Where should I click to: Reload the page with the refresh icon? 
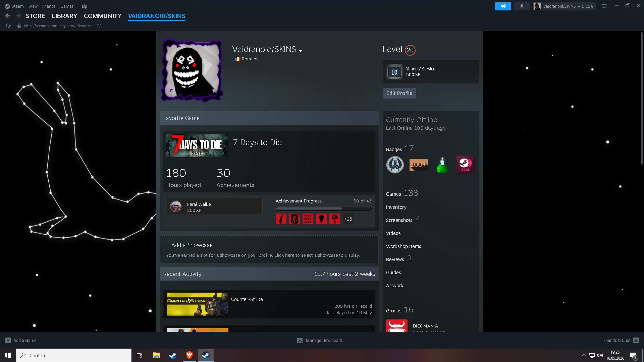pyautogui.click(x=8, y=26)
